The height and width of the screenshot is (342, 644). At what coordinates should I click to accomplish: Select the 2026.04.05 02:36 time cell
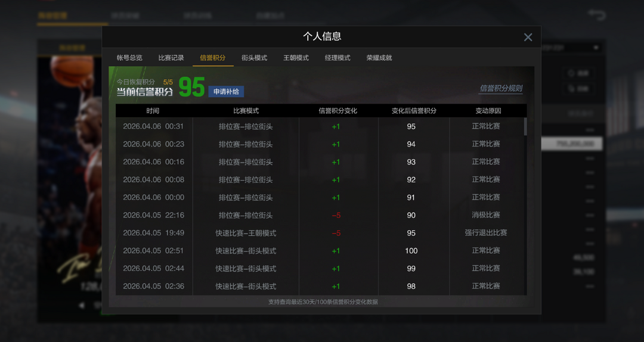click(153, 286)
